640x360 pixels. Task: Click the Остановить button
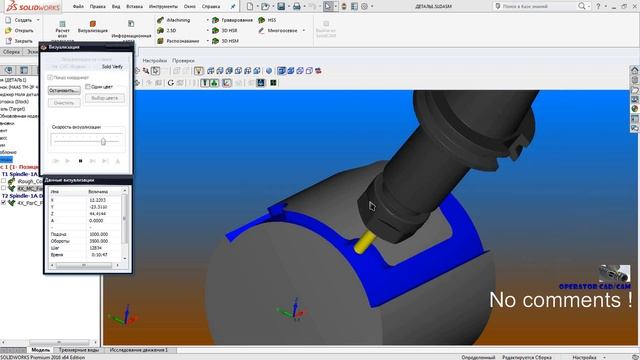64,90
